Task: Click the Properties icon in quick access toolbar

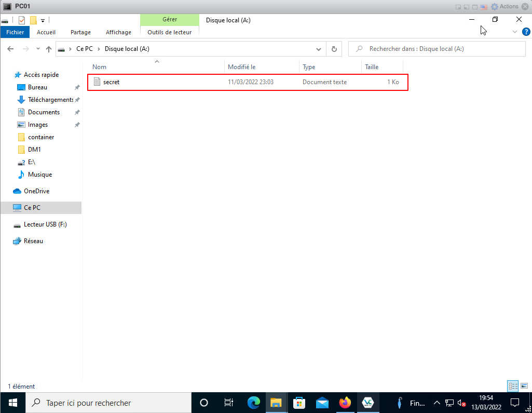Action: (x=22, y=20)
